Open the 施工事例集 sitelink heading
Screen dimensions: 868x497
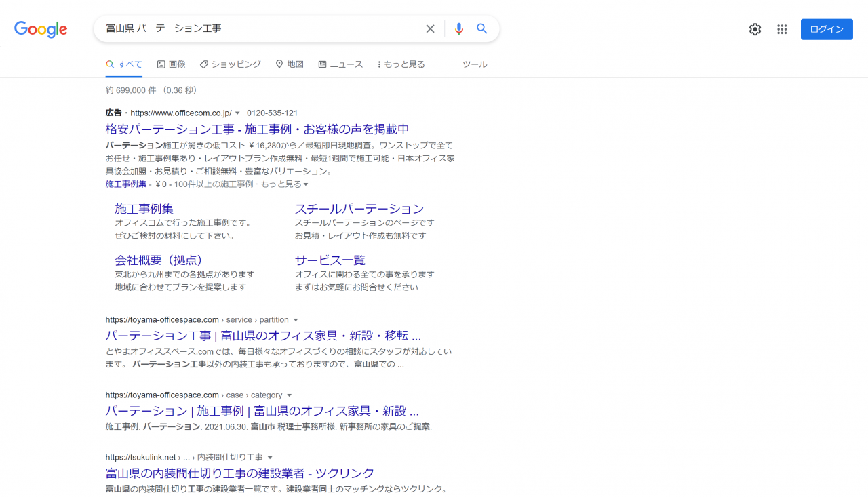[144, 209]
